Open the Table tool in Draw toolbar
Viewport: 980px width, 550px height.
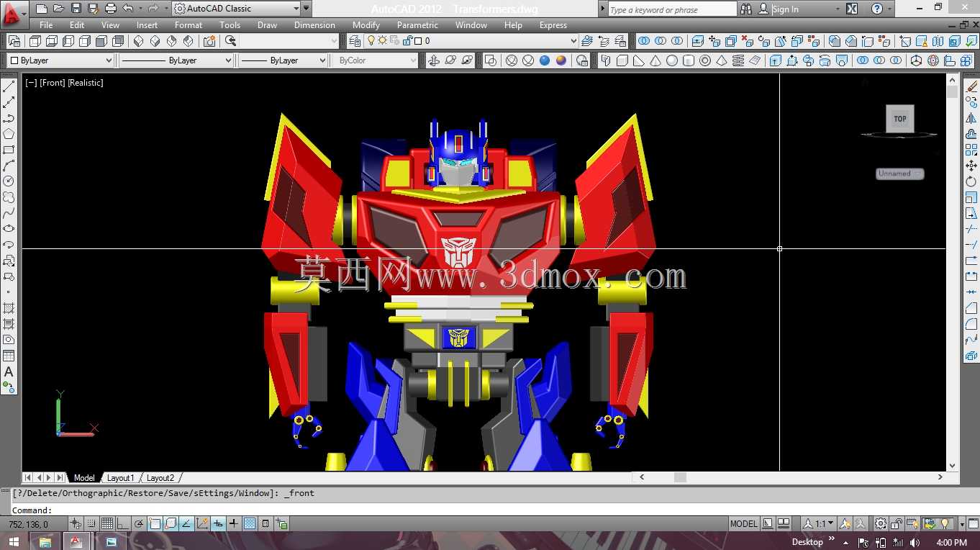click(x=9, y=356)
